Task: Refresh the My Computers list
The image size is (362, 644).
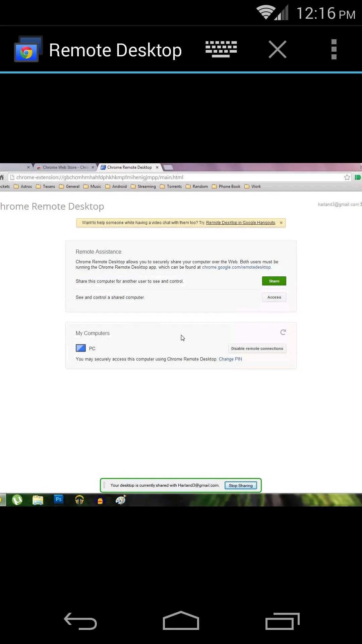Action: point(283,332)
